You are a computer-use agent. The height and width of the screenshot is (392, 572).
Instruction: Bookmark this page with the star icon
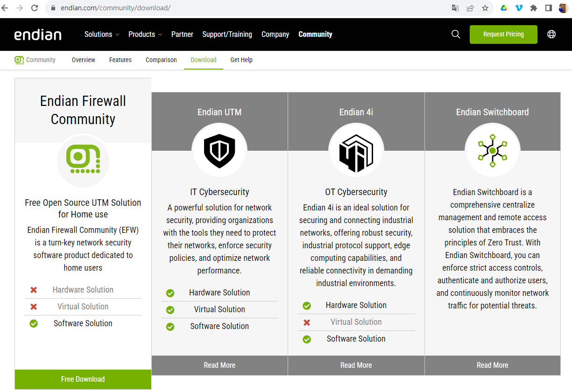pos(485,8)
